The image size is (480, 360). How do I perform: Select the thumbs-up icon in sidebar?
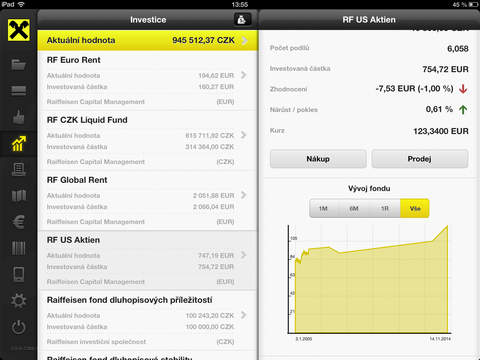[x=18, y=116]
